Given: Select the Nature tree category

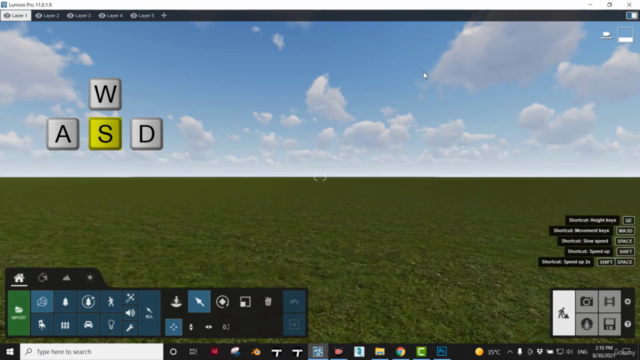Looking at the screenshot, I should click(x=65, y=302).
